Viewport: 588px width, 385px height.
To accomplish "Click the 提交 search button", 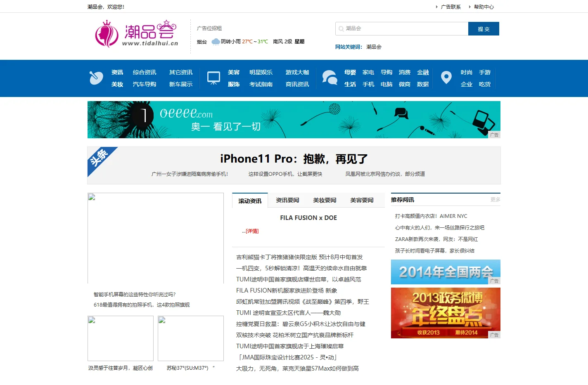I will (484, 29).
